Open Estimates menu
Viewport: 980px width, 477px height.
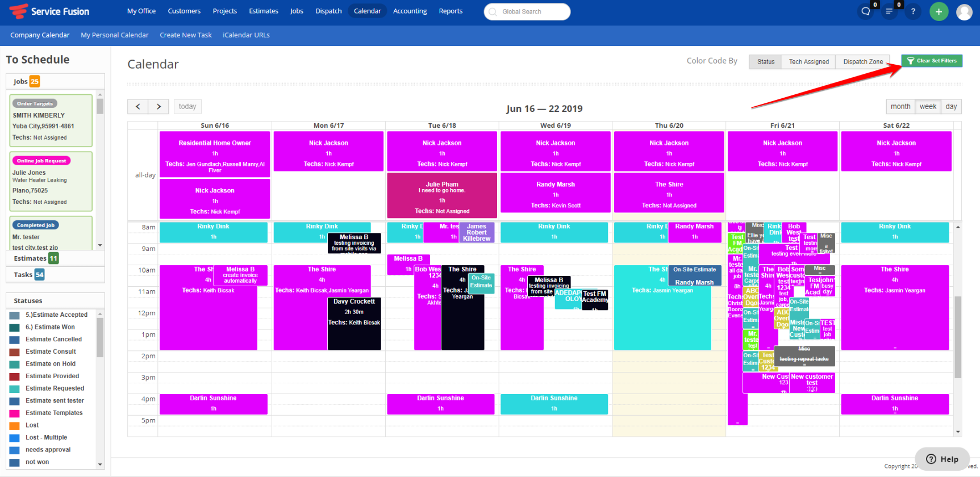click(264, 11)
